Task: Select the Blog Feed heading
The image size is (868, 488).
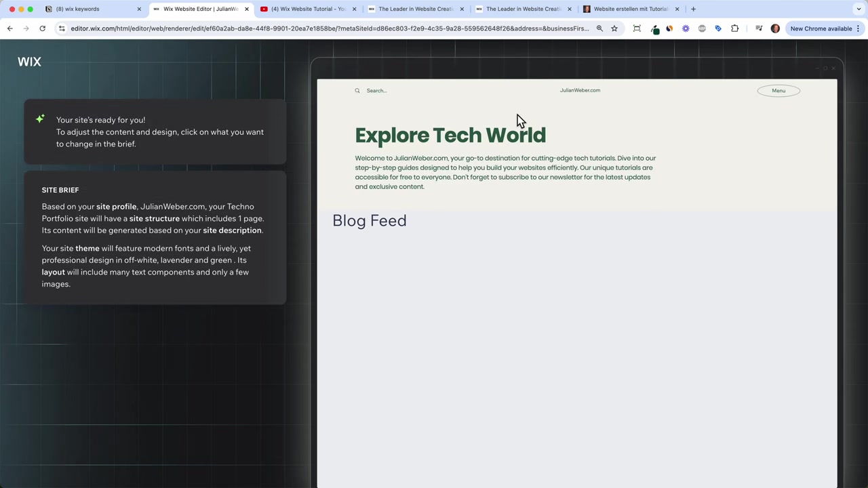Action: tap(370, 221)
